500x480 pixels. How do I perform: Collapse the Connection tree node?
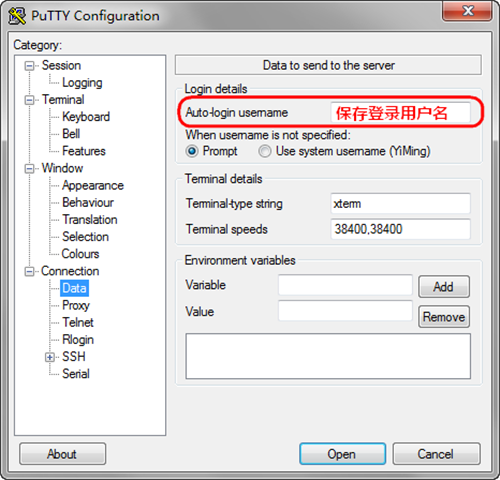point(29,272)
